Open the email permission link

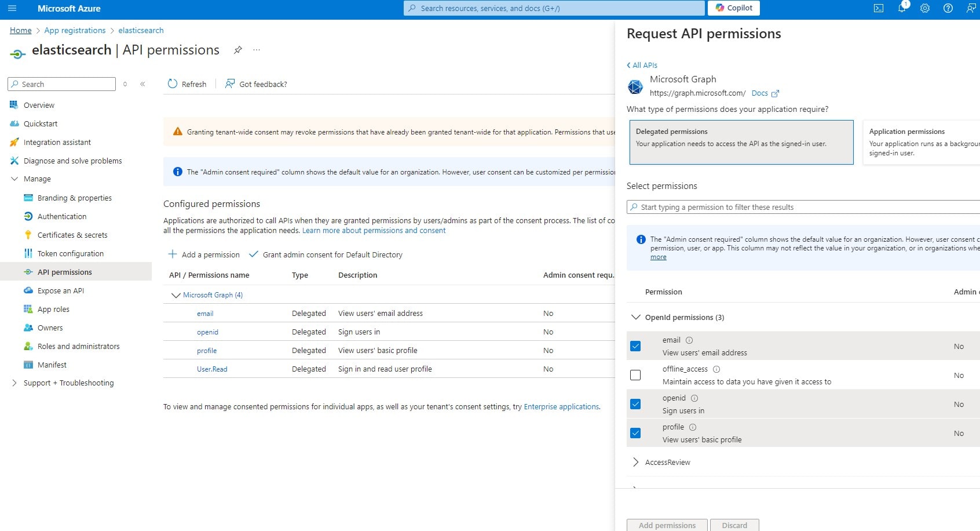[205, 314]
